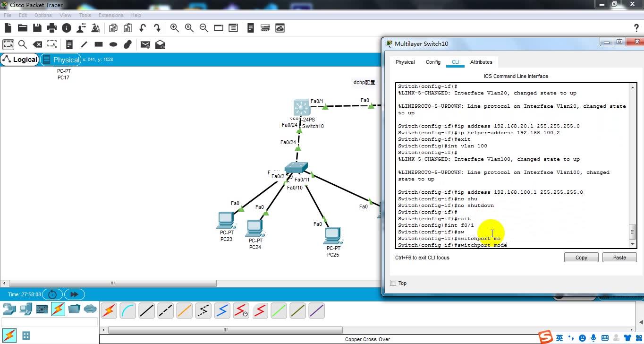Open the View menu

pos(66,15)
